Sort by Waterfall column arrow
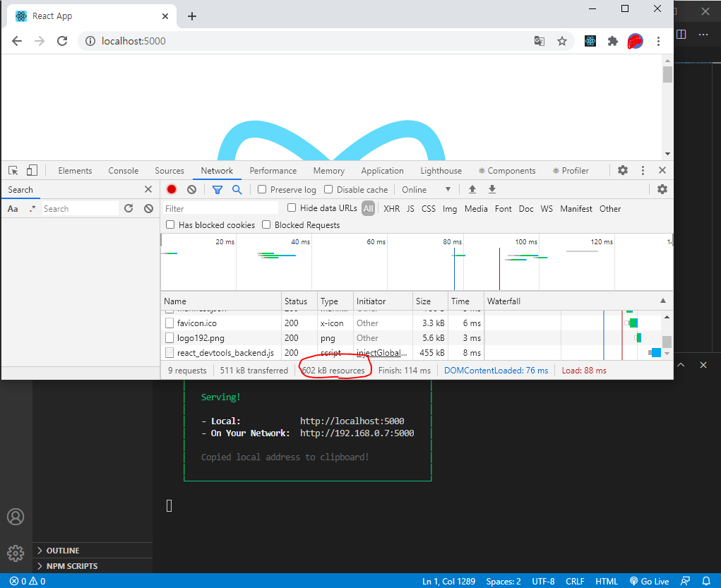Screen dimensions: 721x588 [663, 301]
